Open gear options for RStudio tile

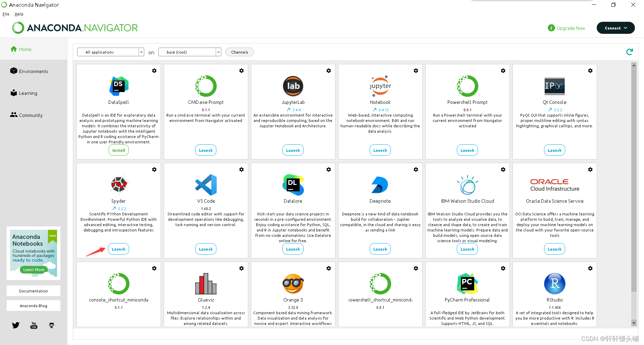pyautogui.click(x=590, y=268)
